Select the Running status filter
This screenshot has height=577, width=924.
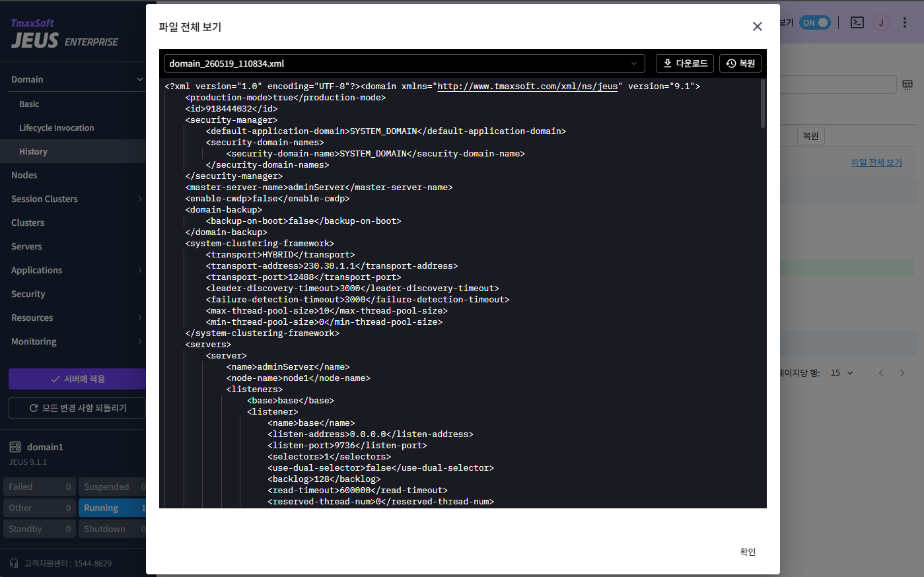(112, 508)
